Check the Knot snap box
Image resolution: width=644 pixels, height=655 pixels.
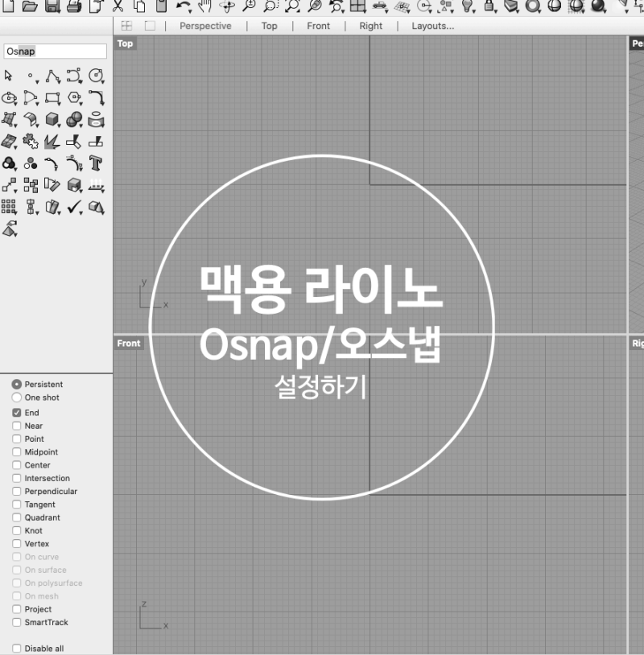17,530
